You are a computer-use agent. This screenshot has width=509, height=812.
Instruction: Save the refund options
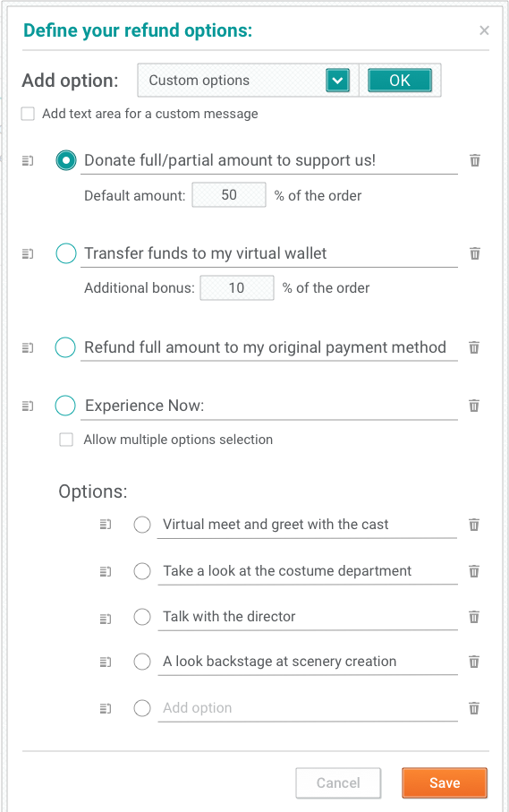[445, 782]
